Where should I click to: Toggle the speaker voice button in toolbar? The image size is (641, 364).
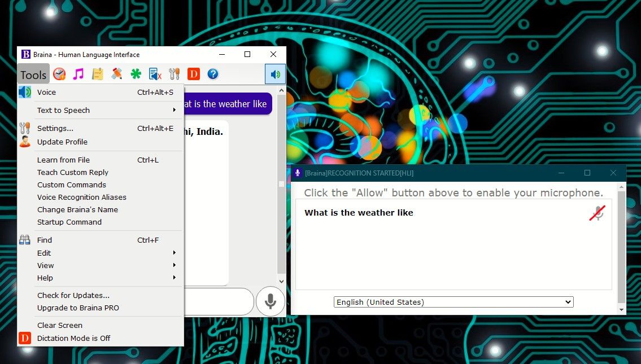coord(275,74)
